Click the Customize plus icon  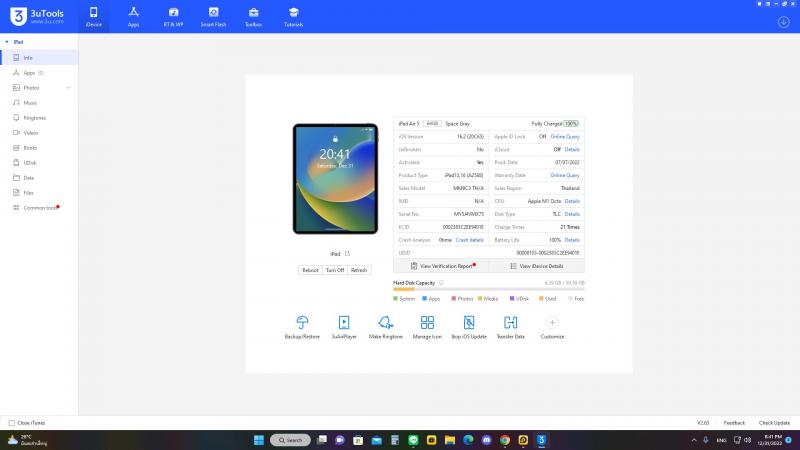(552, 322)
